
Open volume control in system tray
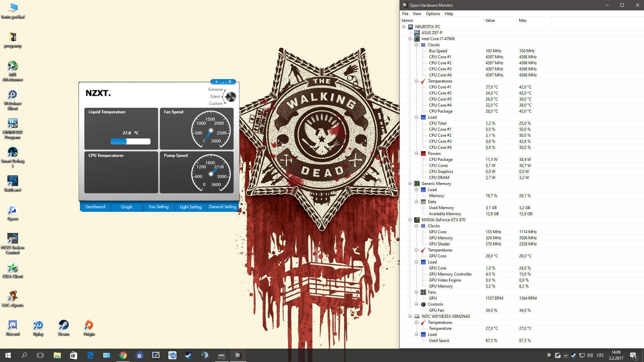[x=590, y=355]
